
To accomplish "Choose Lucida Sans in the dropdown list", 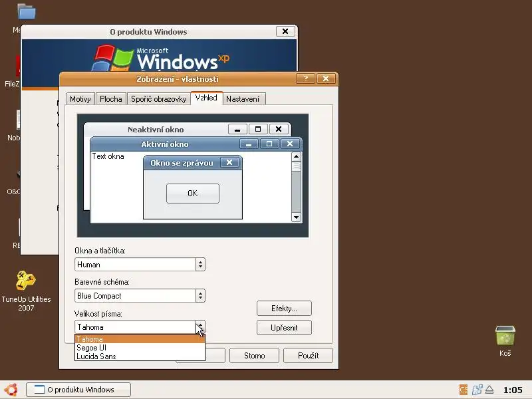I will [140, 356].
